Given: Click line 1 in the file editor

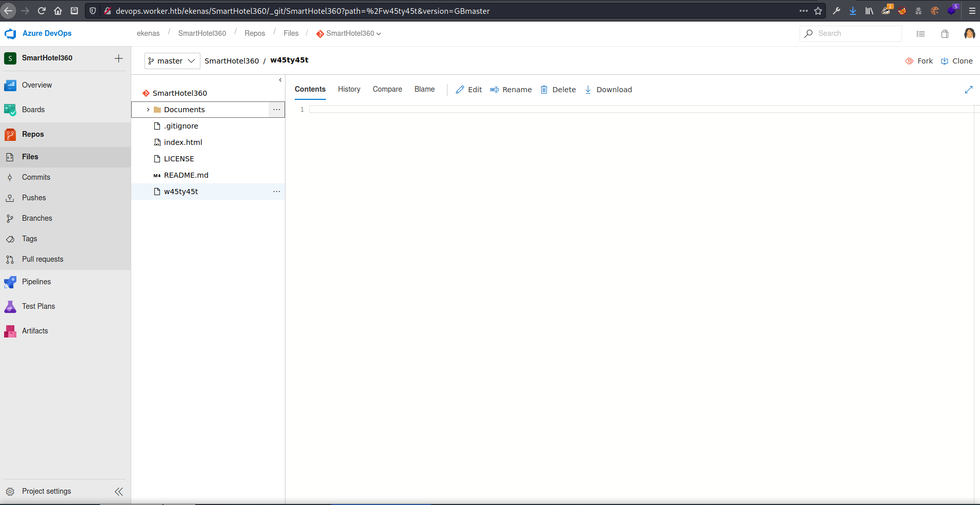Looking at the screenshot, I should tap(641, 109).
